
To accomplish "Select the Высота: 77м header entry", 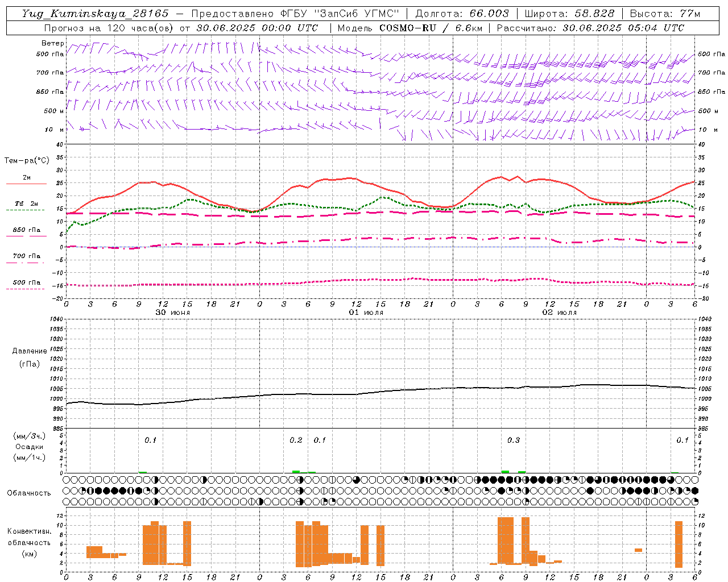I will 665,14.
